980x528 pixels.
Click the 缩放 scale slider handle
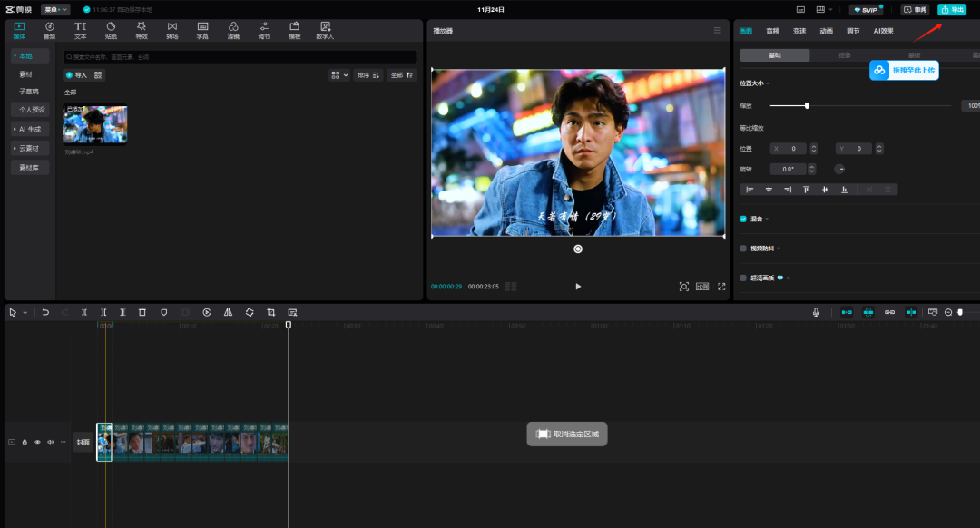(807, 105)
